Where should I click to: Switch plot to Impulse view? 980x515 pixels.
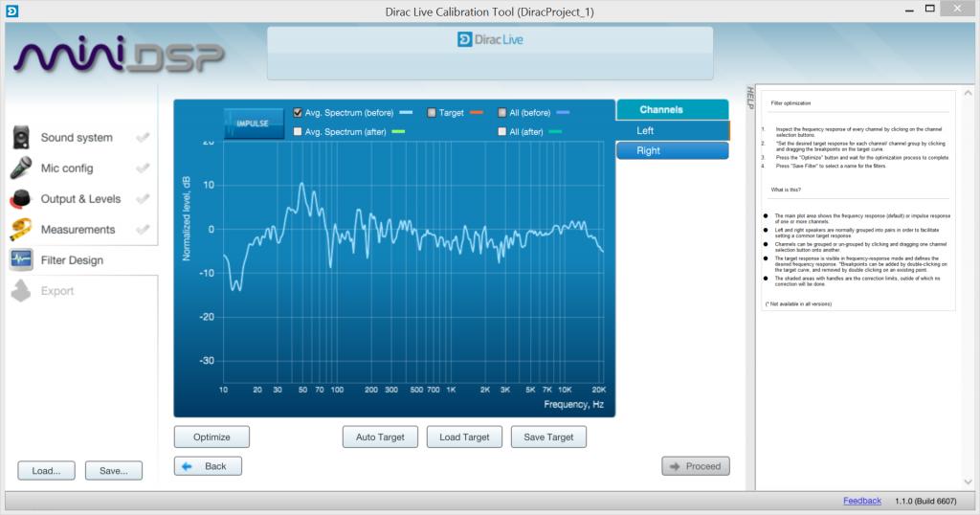coord(253,123)
